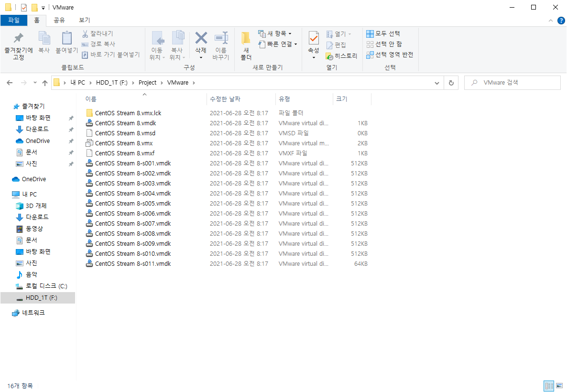This screenshot has width=567, height=392.
Task: Click Select none (선택 안 함)
Action: 384,44
